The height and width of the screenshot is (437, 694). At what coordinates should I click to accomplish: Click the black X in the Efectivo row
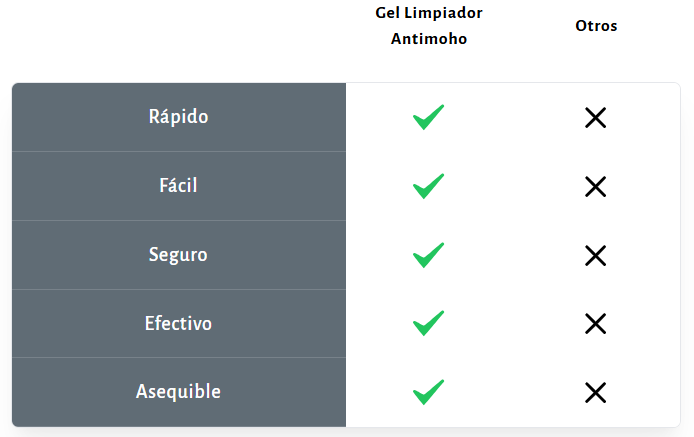click(595, 324)
